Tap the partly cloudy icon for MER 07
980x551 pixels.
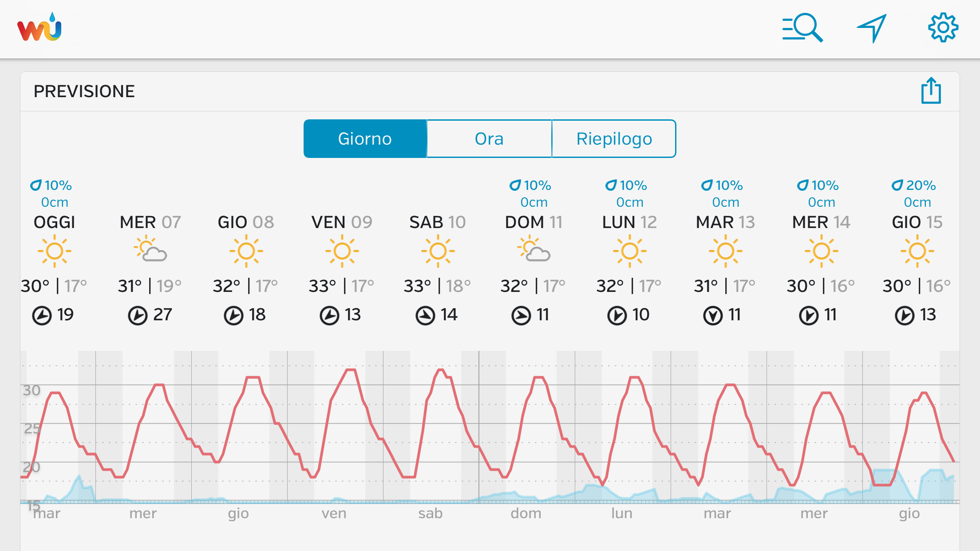pos(150,250)
